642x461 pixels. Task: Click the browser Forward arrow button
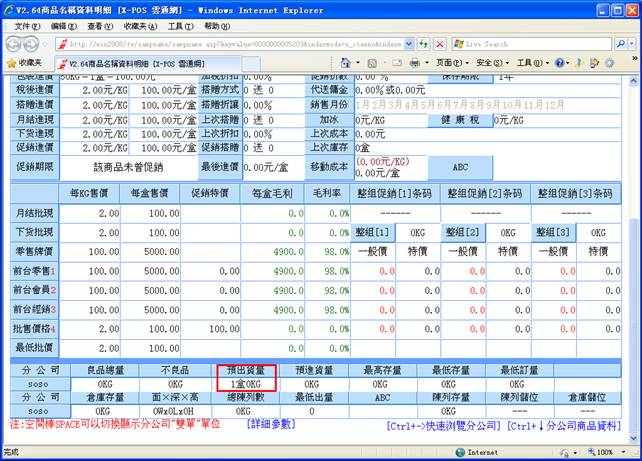pyautogui.click(x=39, y=44)
